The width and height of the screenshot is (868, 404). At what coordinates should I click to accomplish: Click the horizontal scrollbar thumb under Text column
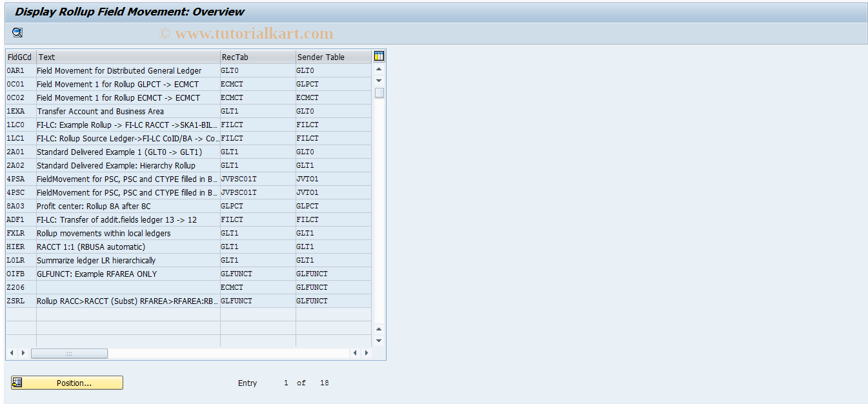coord(69,353)
